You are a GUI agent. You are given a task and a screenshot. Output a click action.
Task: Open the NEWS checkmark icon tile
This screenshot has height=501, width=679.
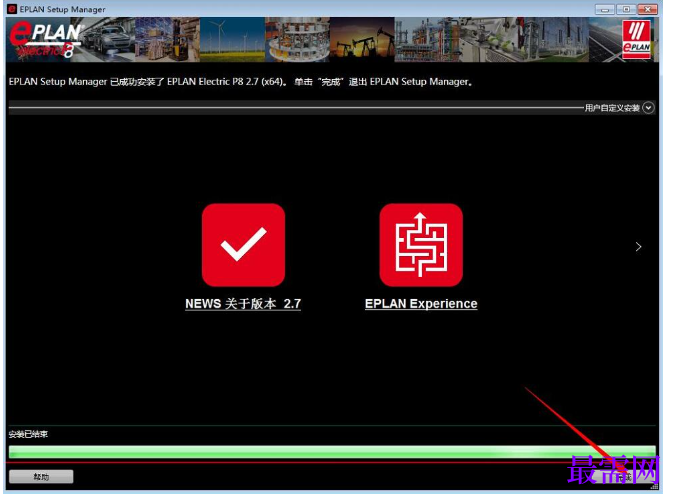(x=243, y=245)
